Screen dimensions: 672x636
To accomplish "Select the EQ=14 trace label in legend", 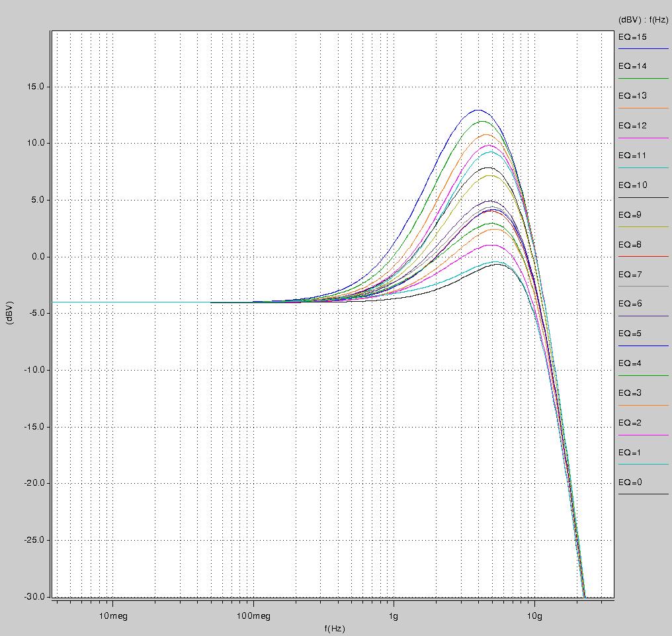I will [x=632, y=67].
